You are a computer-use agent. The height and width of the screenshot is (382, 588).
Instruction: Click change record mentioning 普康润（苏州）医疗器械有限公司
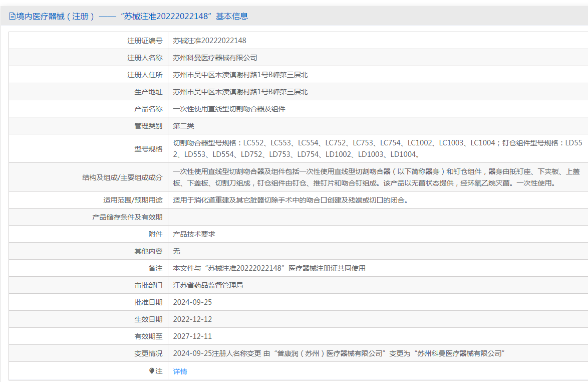[340, 353]
